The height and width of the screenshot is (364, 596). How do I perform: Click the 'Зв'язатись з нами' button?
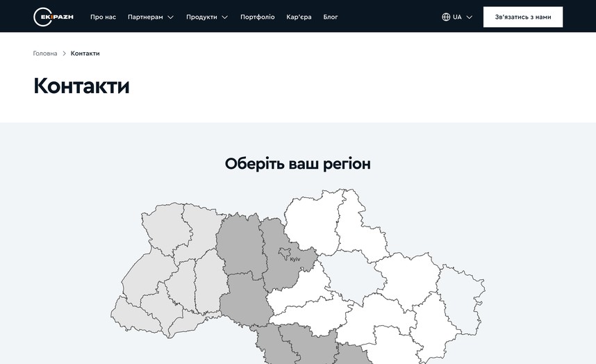(x=523, y=17)
